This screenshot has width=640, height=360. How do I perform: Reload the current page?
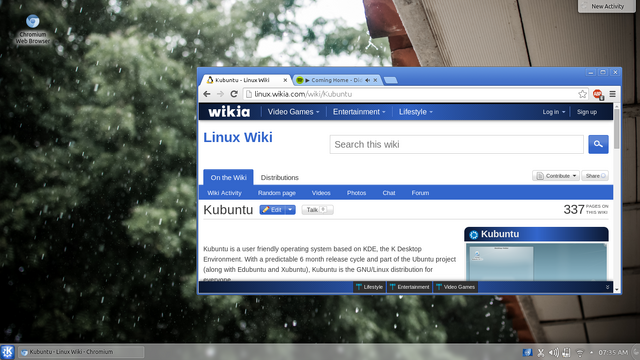tap(234, 94)
